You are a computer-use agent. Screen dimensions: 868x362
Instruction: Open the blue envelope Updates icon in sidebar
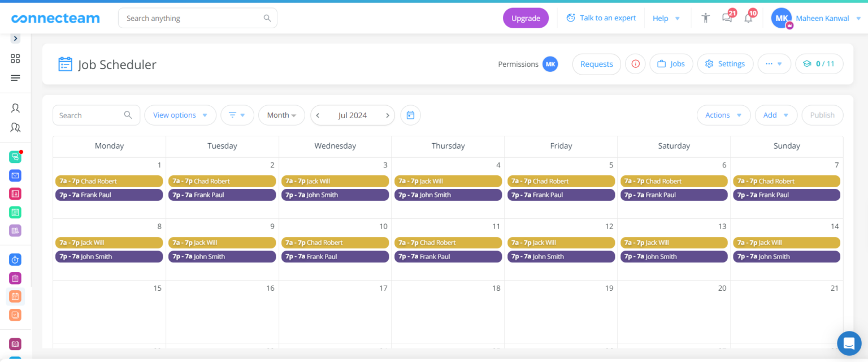(x=15, y=175)
